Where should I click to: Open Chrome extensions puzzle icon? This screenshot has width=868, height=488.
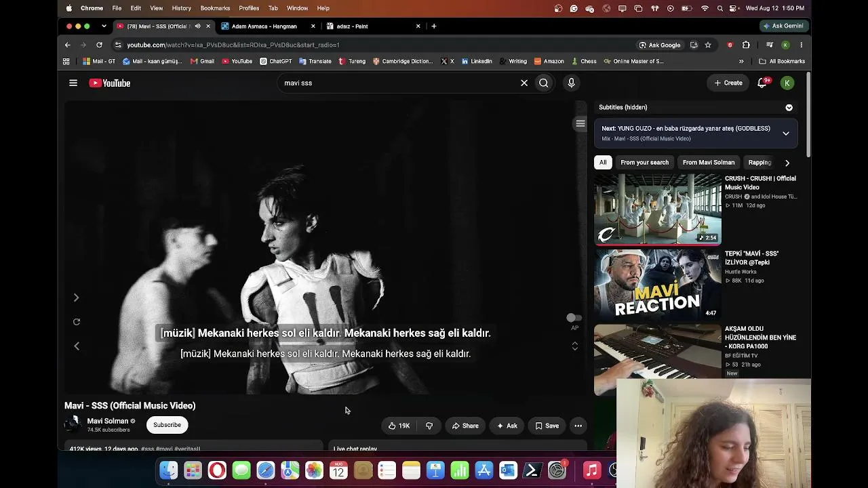pyautogui.click(x=746, y=45)
